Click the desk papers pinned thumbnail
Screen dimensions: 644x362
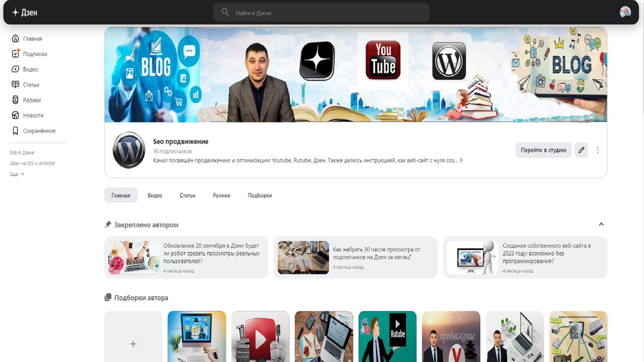(303, 257)
